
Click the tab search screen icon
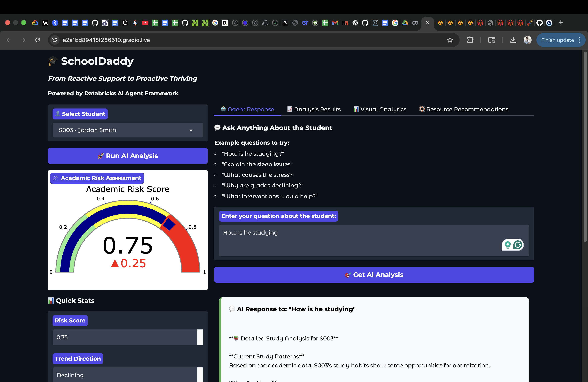tap(491, 40)
